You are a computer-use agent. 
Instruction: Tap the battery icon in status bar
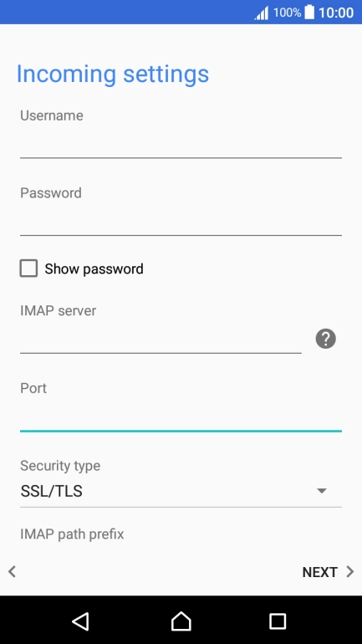point(309,12)
